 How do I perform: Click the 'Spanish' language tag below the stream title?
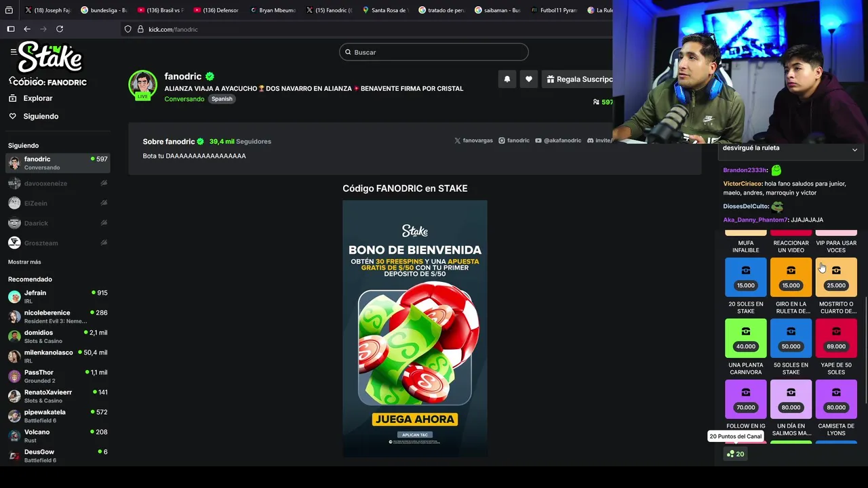pyautogui.click(x=222, y=99)
